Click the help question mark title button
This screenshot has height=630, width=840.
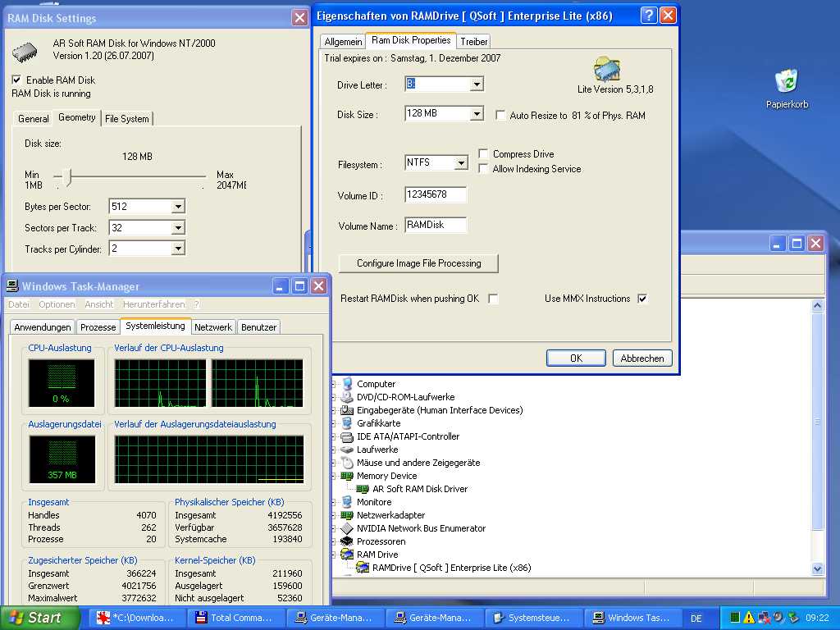[x=649, y=16]
